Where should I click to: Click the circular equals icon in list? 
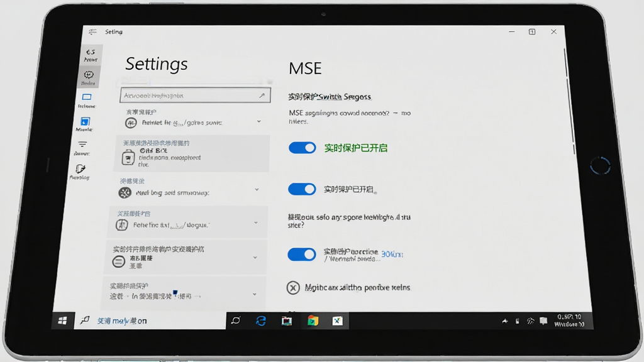click(119, 261)
